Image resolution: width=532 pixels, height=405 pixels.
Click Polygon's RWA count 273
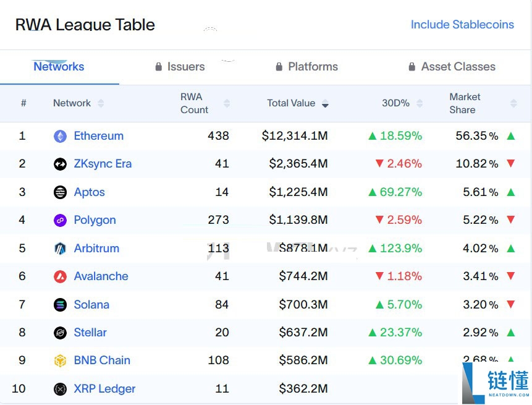(x=219, y=220)
